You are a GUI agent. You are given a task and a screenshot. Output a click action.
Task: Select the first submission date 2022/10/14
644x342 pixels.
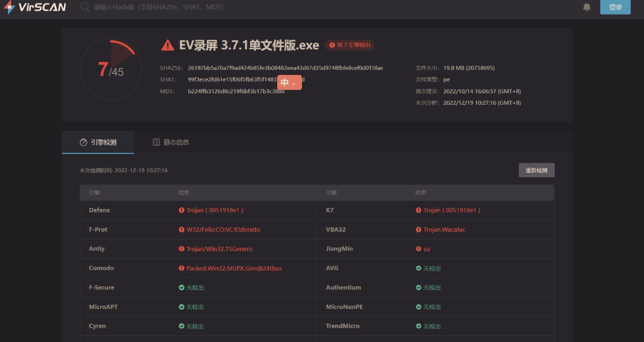click(x=482, y=91)
